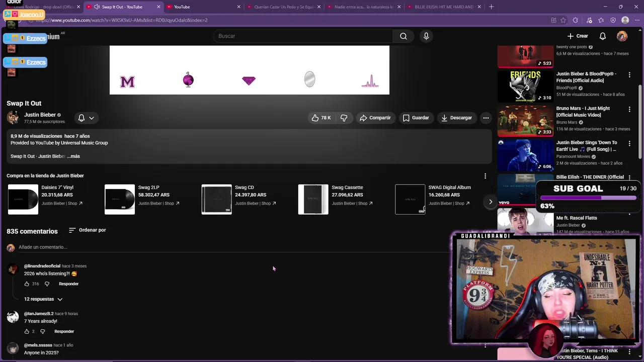The width and height of the screenshot is (644, 362).
Task: Open options for I Just Might video
Action: [x=629, y=109]
